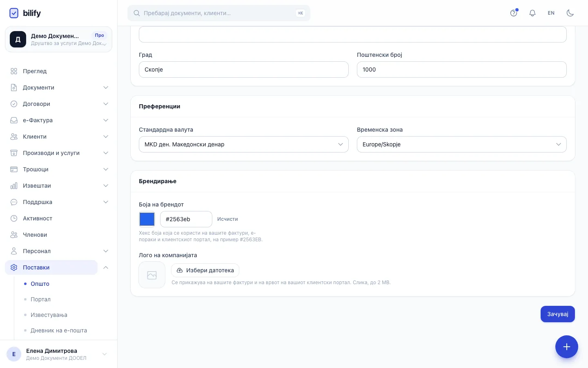This screenshot has width=588, height=368.
Task: Click Избери датотека upload button
Action: 205,270
